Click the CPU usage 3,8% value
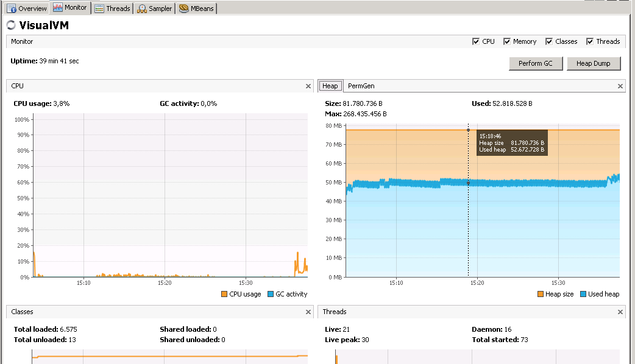Screen dimensions: 635x364 (x=61, y=103)
